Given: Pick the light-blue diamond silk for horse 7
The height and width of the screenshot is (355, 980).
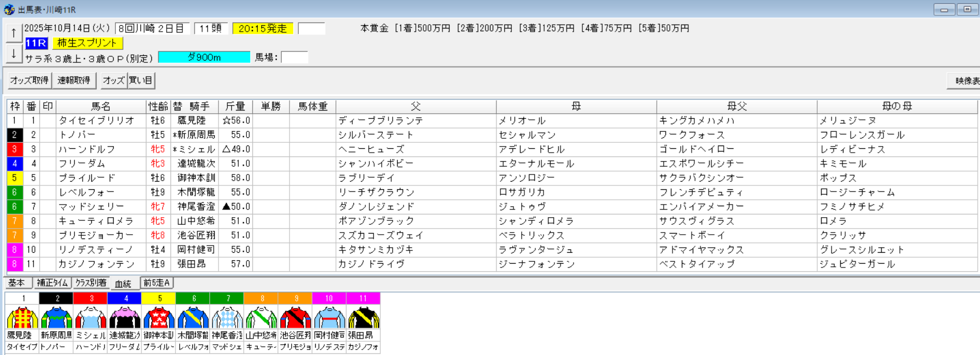Looking at the screenshot, I should point(227,317).
